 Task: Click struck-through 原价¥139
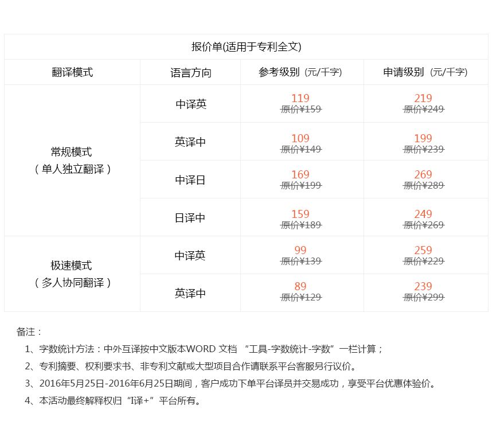tap(301, 261)
